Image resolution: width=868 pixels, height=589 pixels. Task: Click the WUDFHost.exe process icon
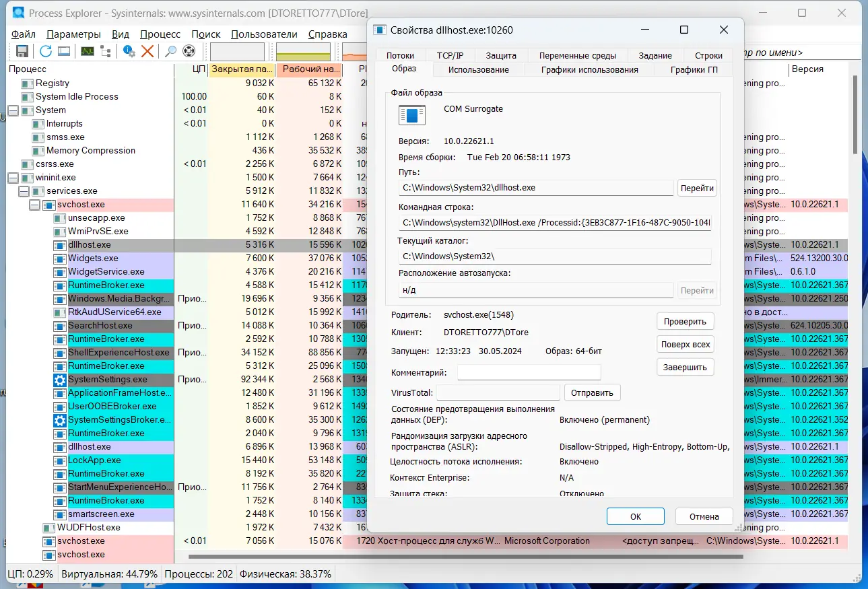(48, 528)
